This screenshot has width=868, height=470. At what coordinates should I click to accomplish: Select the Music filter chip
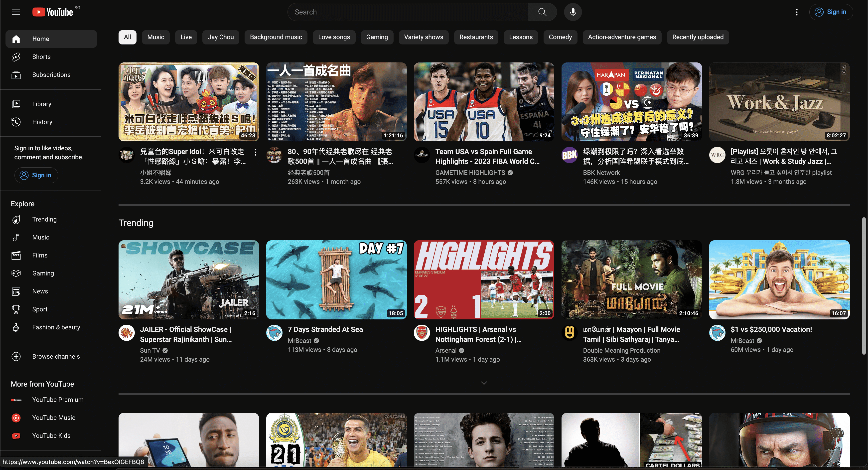point(156,37)
